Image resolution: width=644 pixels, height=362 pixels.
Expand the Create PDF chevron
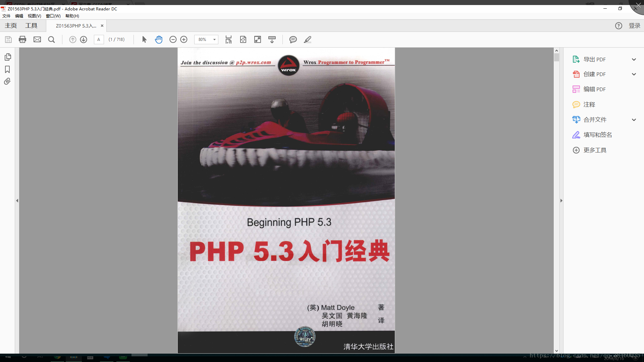(634, 74)
